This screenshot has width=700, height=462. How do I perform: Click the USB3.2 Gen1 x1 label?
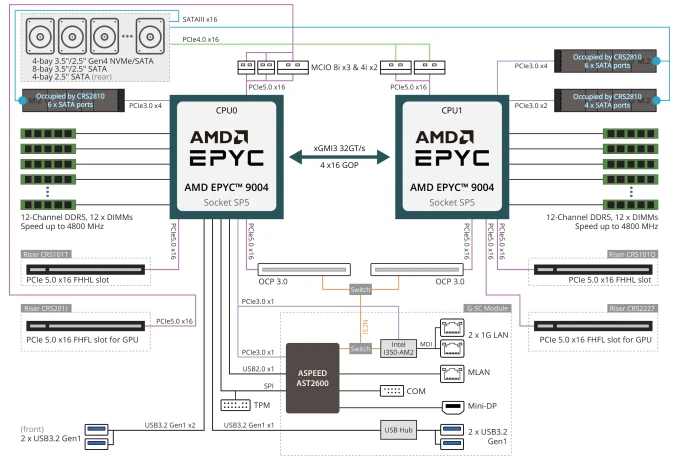[249, 425]
